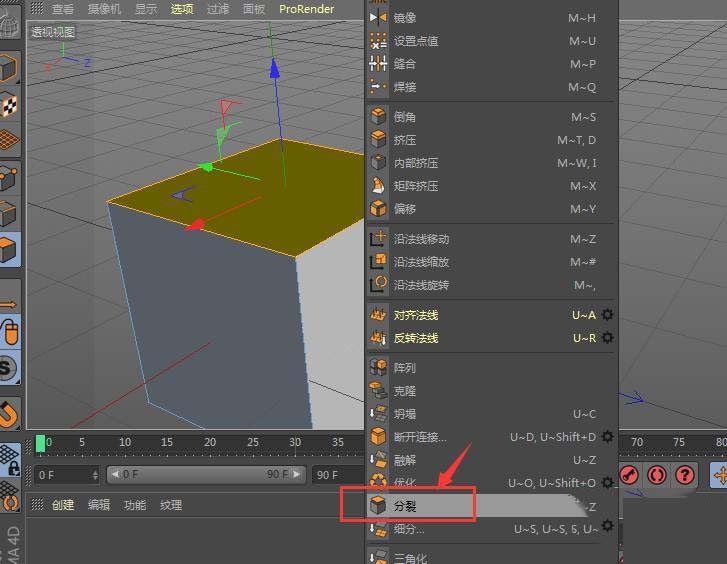Toggle the viewport solo S icon
This screenshot has width=727, height=564.
(x=9, y=368)
